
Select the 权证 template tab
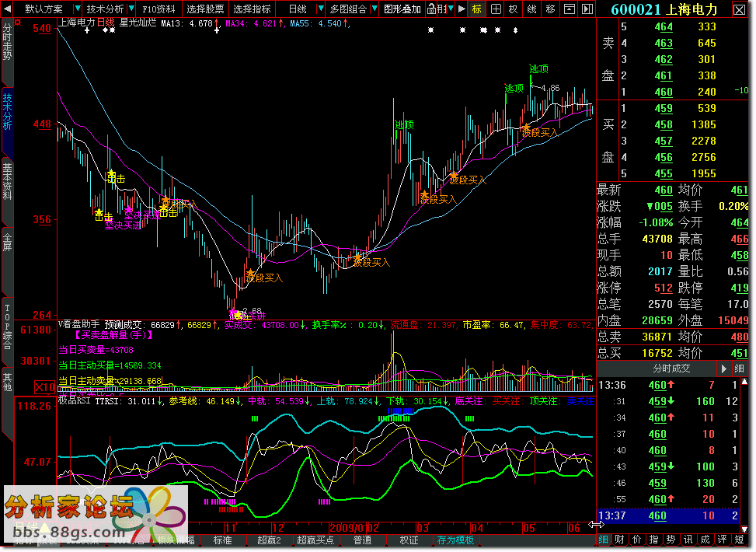coord(409,540)
